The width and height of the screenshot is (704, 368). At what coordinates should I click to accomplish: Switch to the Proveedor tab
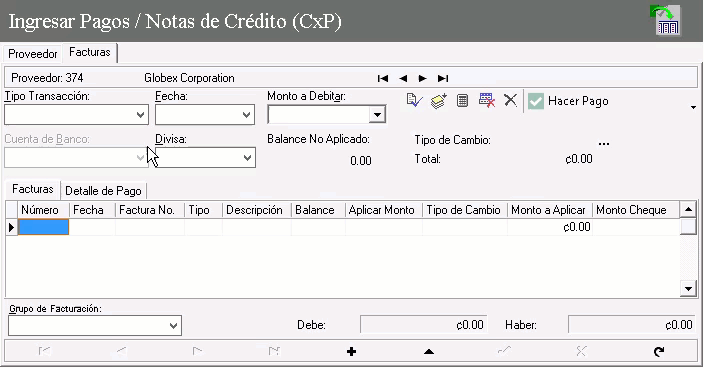coord(33,54)
